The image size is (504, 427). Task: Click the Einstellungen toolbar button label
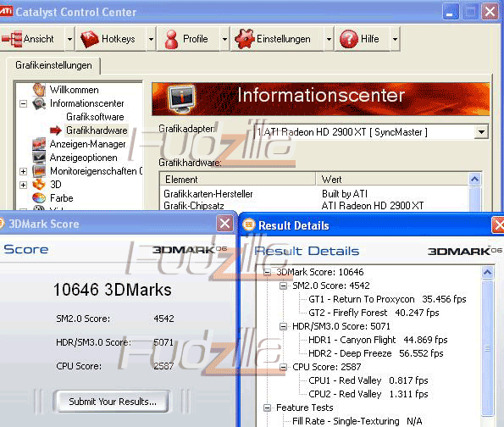pyautogui.click(x=284, y=39)
